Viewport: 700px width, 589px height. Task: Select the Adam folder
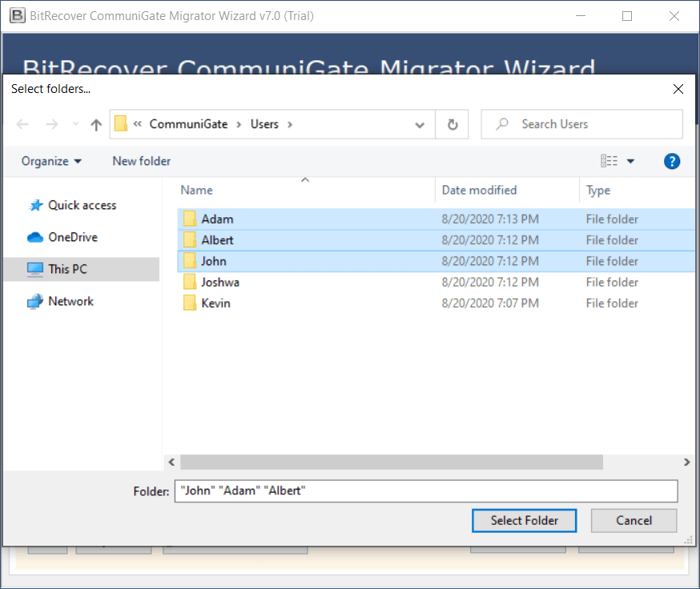(x=436, y=220)
